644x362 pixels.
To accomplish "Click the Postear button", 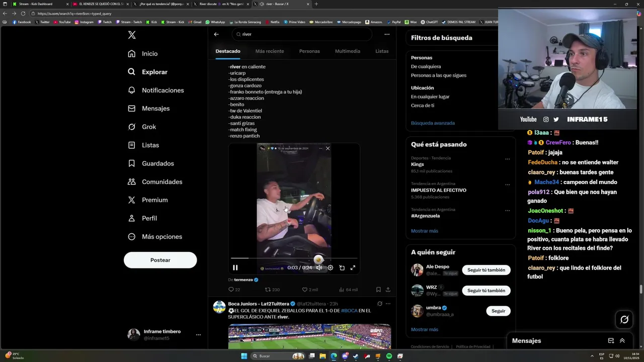I will pos(160,260).
